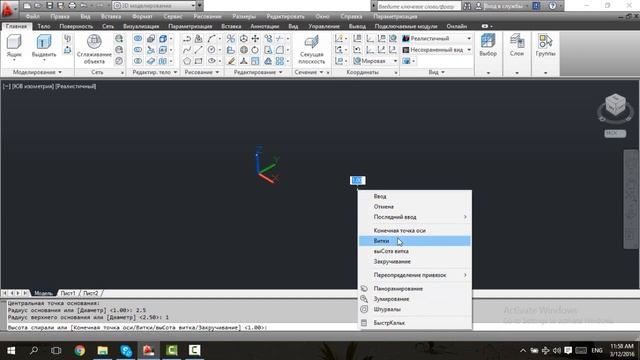Switch to the Тело ribbon tab
Viewport: 640px width, 360px height.
click(x=44, y=26)
